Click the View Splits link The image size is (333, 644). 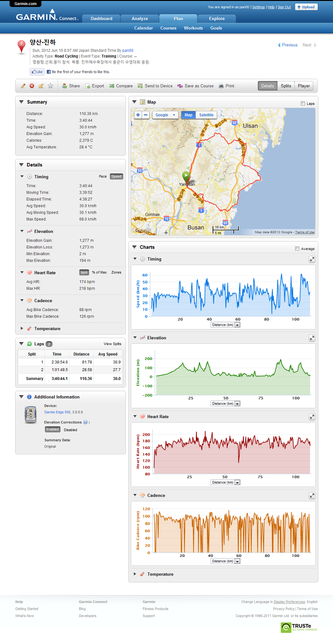point(113,344)
